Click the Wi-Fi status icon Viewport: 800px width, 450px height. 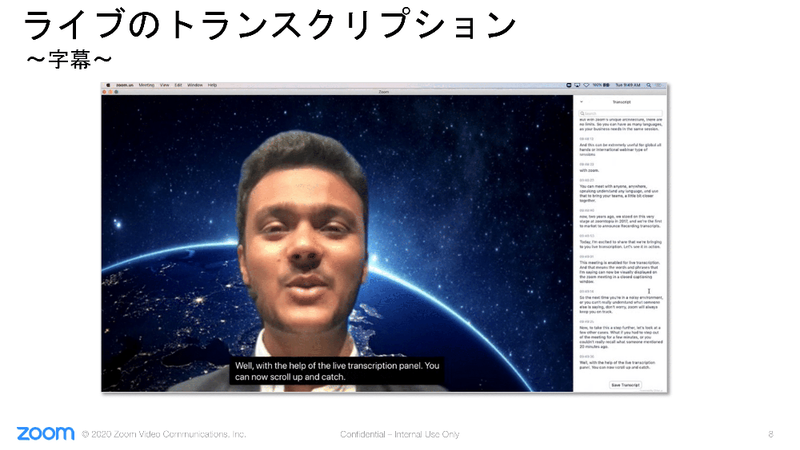coord(586,85)
